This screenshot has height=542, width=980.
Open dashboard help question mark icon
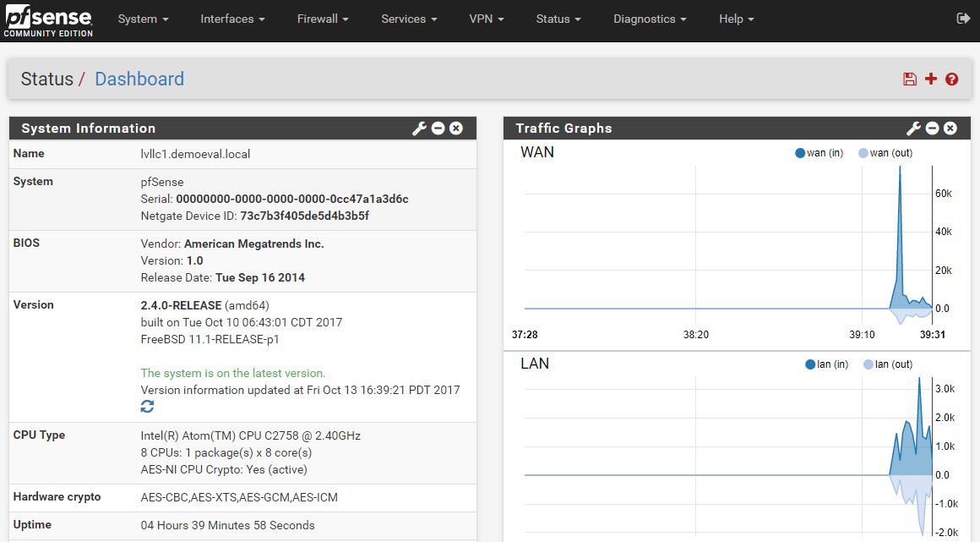952,79
